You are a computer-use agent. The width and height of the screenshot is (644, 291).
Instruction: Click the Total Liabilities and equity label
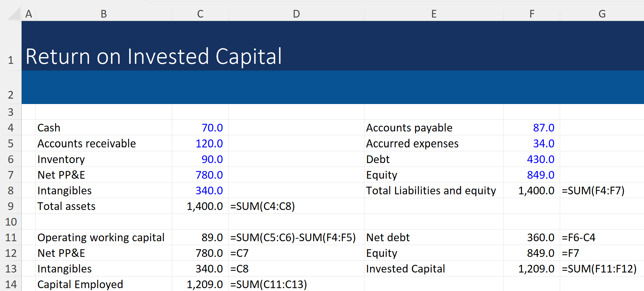click(431, 190)
